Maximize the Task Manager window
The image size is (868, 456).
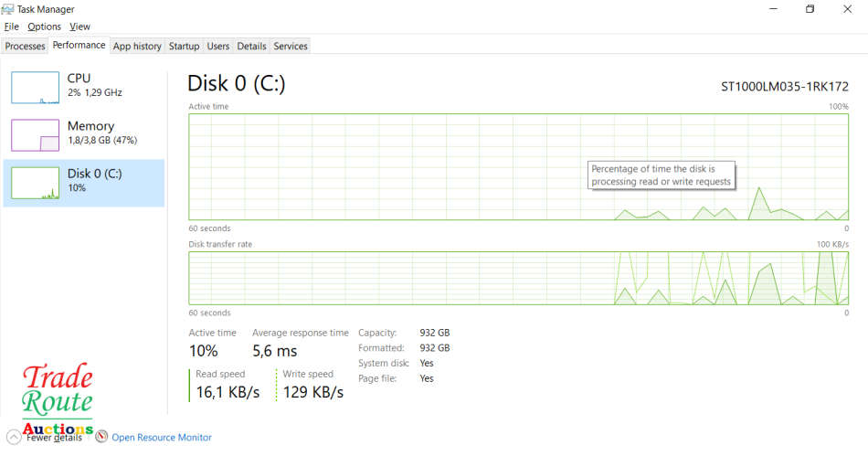810,9
